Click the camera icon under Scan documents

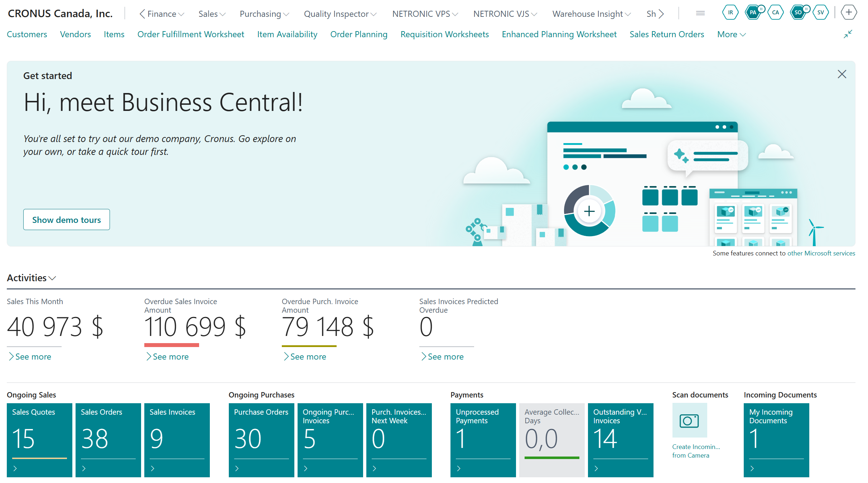tap(689, 420)
